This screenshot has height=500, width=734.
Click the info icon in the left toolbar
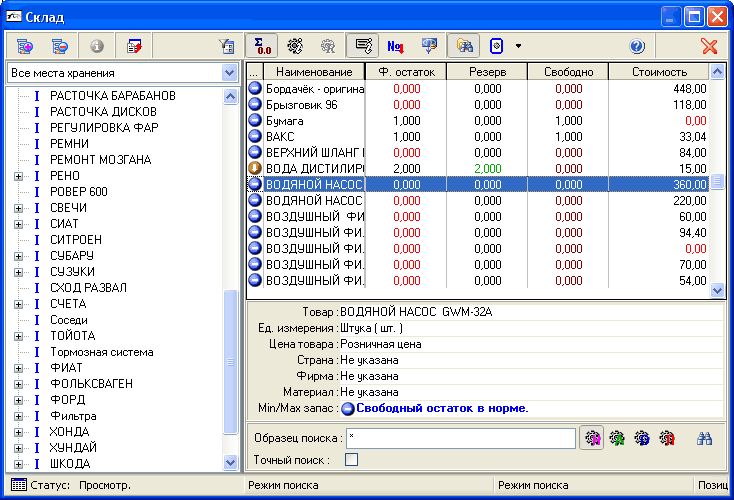pos(97,46)
